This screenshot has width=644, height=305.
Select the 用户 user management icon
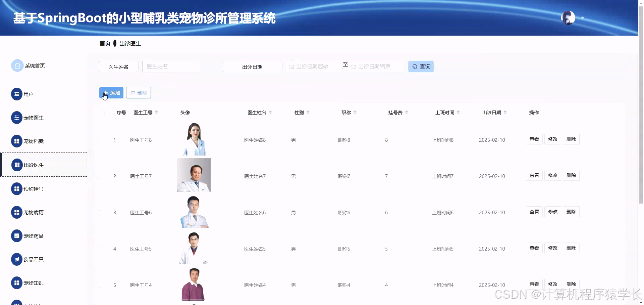click(x=17, y=94)
